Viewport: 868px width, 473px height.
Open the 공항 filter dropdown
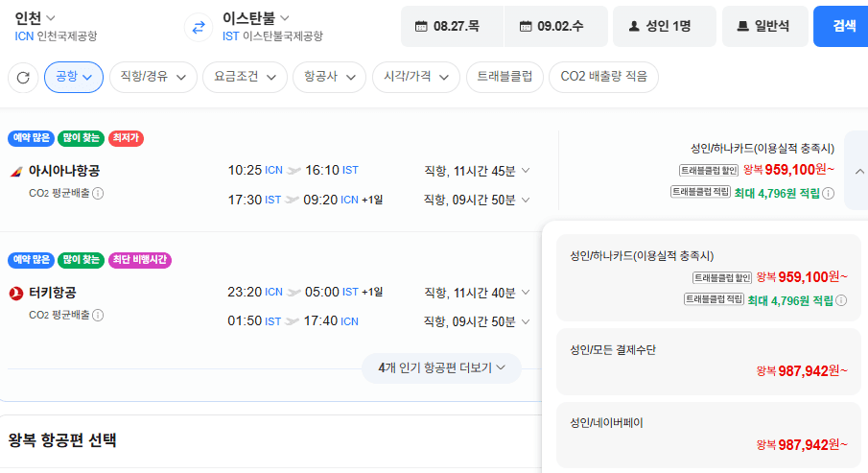pos(74,77)
